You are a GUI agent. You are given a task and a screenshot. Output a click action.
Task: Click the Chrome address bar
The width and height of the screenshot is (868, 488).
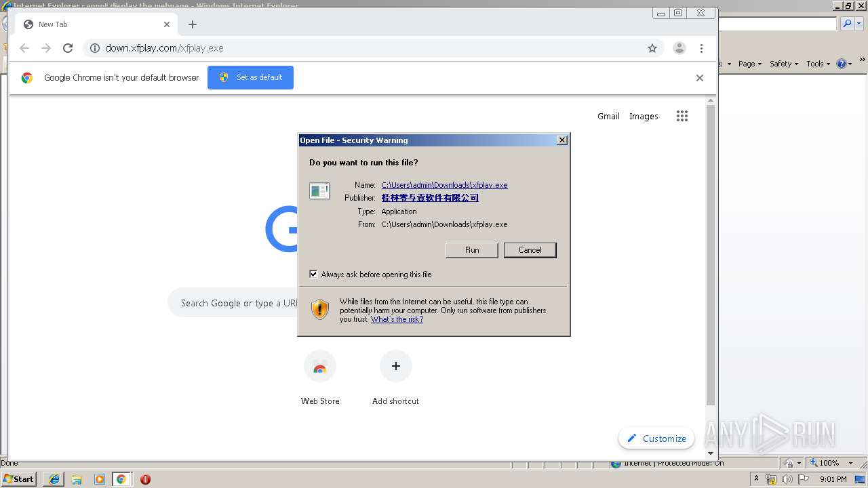pyautogui.click(x=373, y=48)
